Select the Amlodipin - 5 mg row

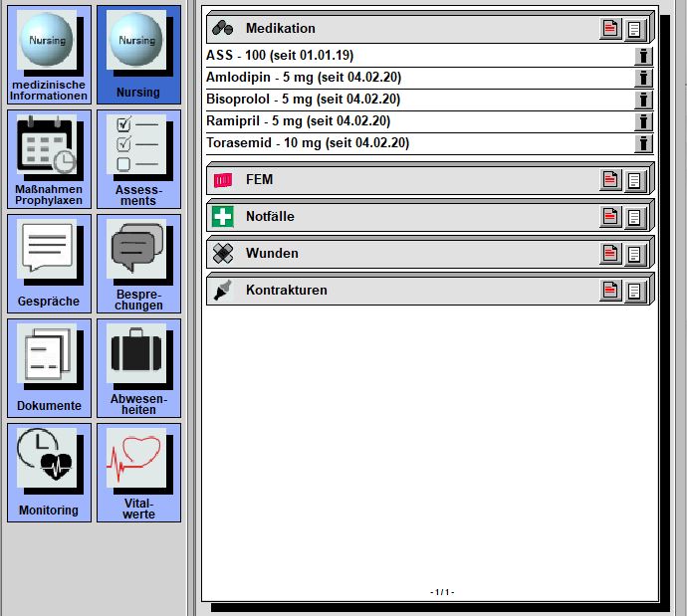pyautogui.click(x=429, y=78)
